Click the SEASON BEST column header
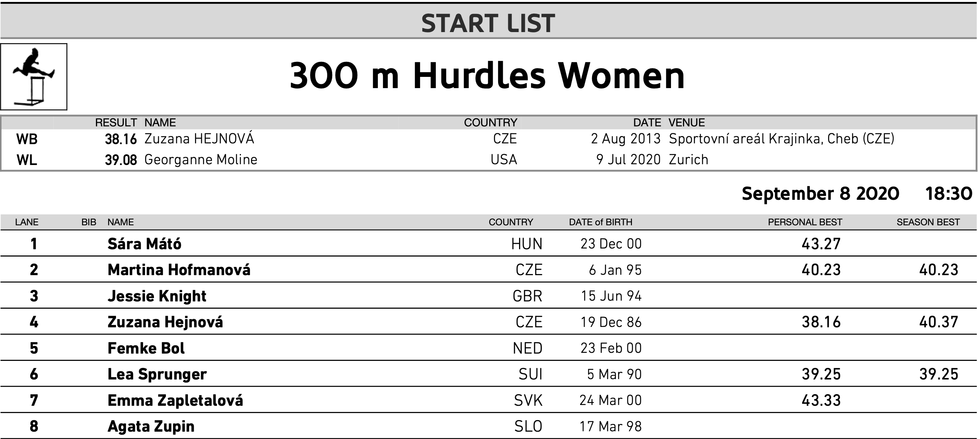This screenshot has width=980, height=439. [928, 222]
